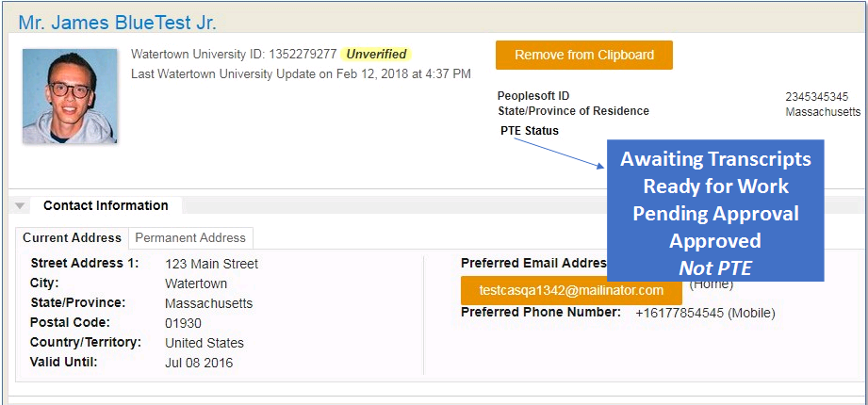Click the Last Watertown University Update timestamp

pyautogui.click(x=301, y=73)
